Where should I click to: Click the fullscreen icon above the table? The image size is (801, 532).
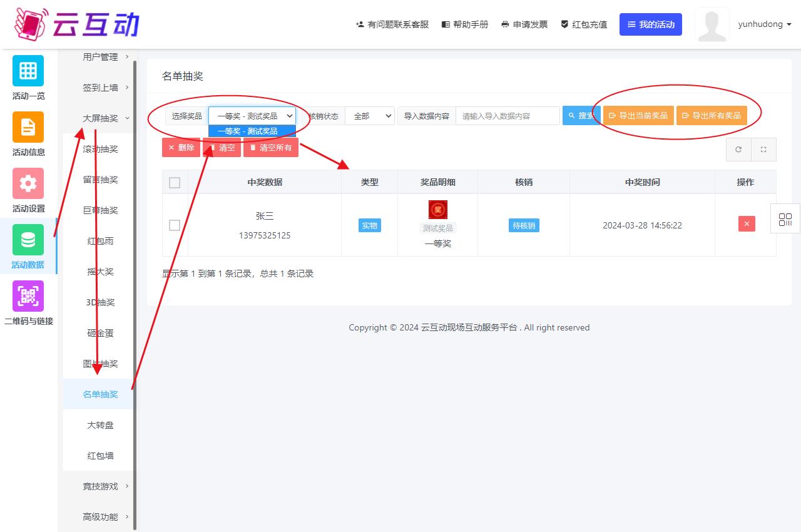763,150
